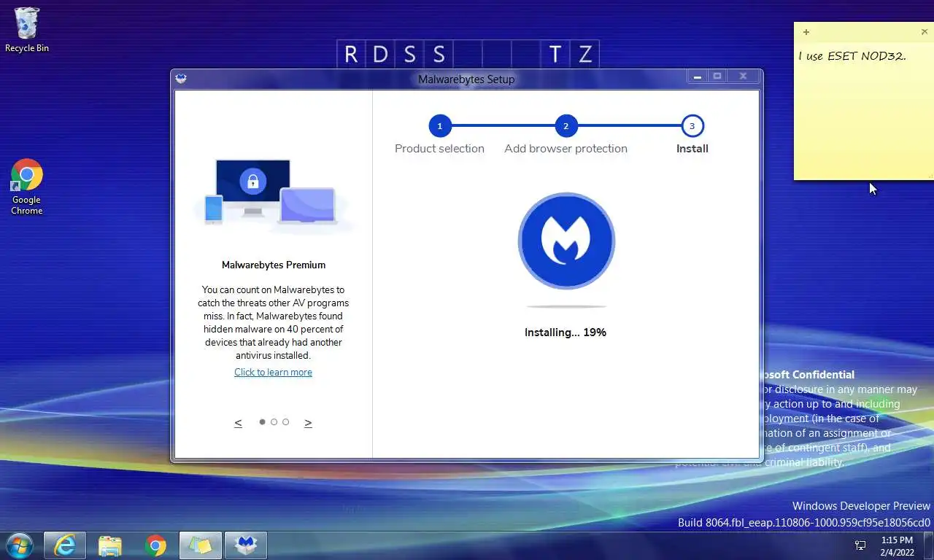The height and width of the screenshot is (560, 934).
Task: Select Malwarebytes Setup taskbar button
Action: [x=246, y=545]
